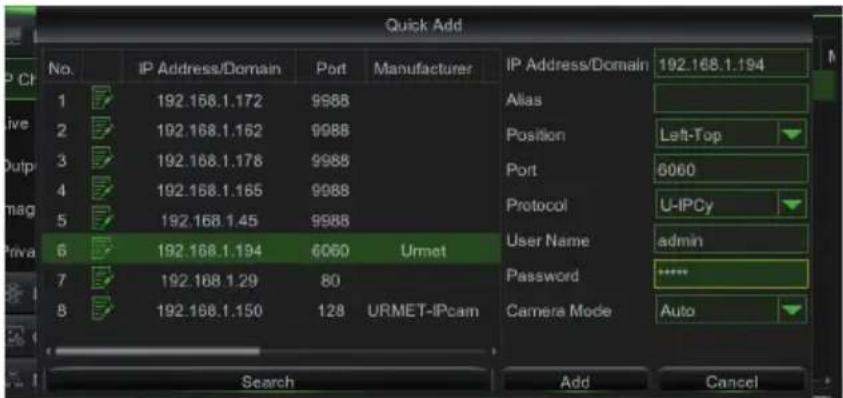The width and height of the screenshot is (843, 398).
Task: Select the row with IP 192.168.1.29
Action: point(271,281)
